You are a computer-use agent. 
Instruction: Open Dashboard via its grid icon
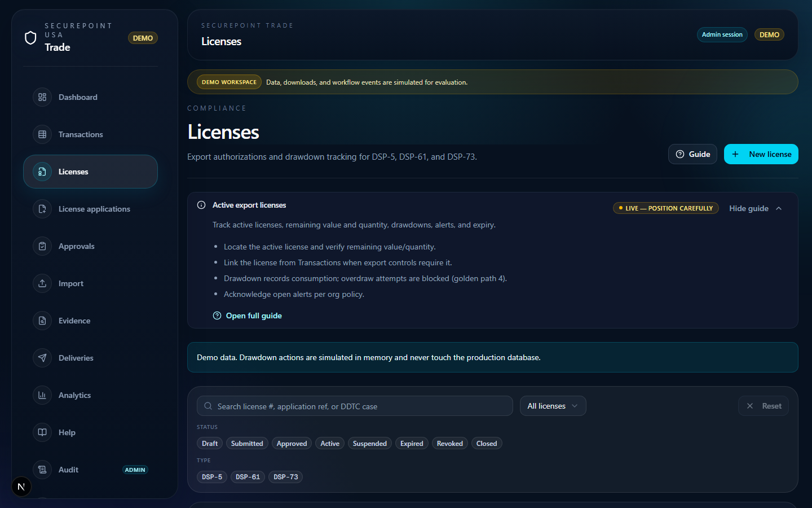tap(42, 97)
